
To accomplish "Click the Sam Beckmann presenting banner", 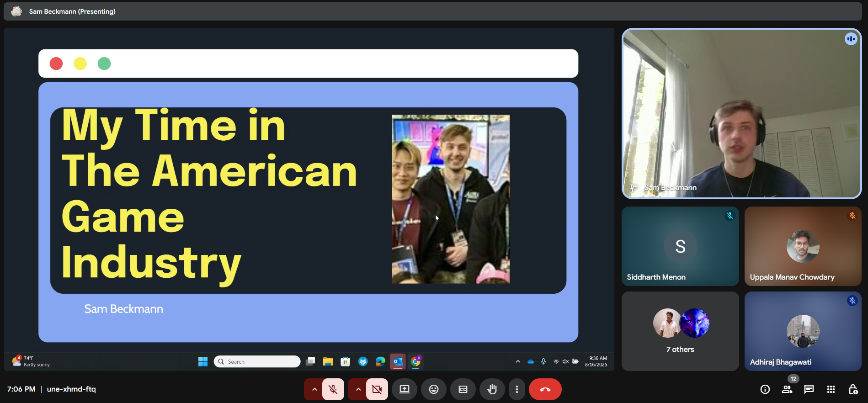I will [x=72, y=11].
